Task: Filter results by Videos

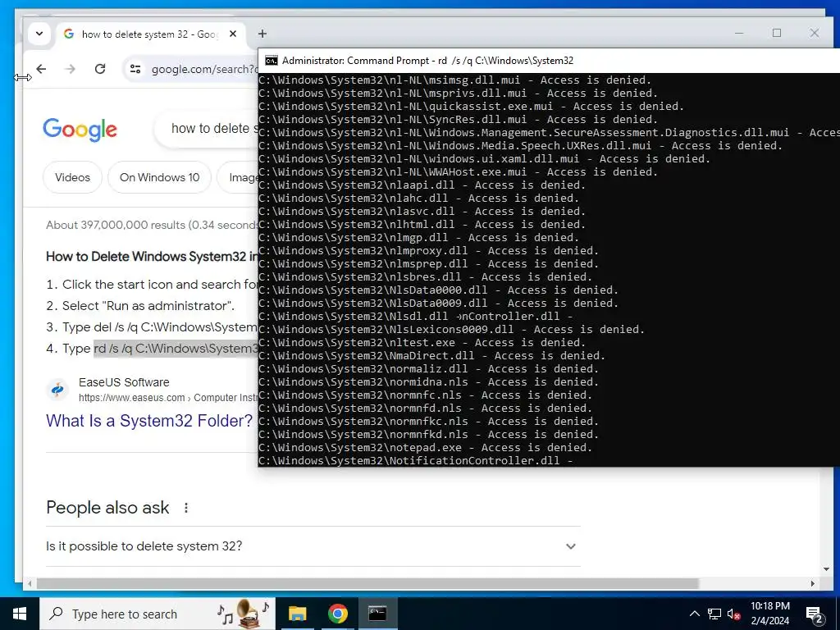Action: [72, 177]
